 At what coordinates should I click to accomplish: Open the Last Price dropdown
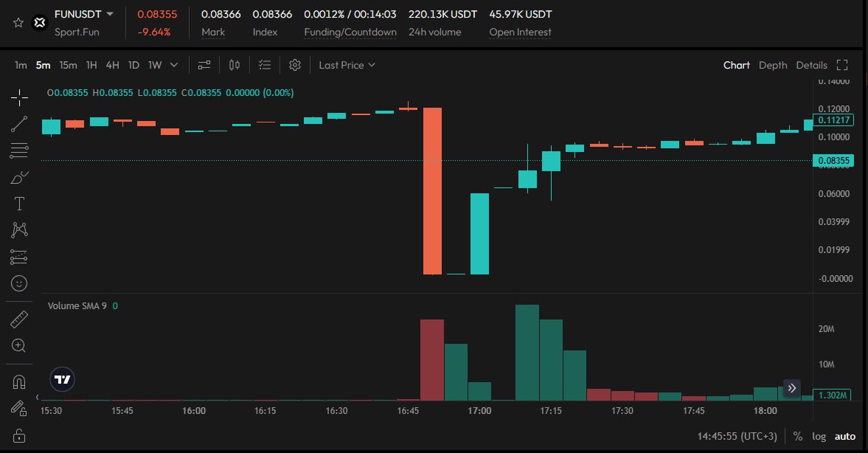tap(347, 65)
